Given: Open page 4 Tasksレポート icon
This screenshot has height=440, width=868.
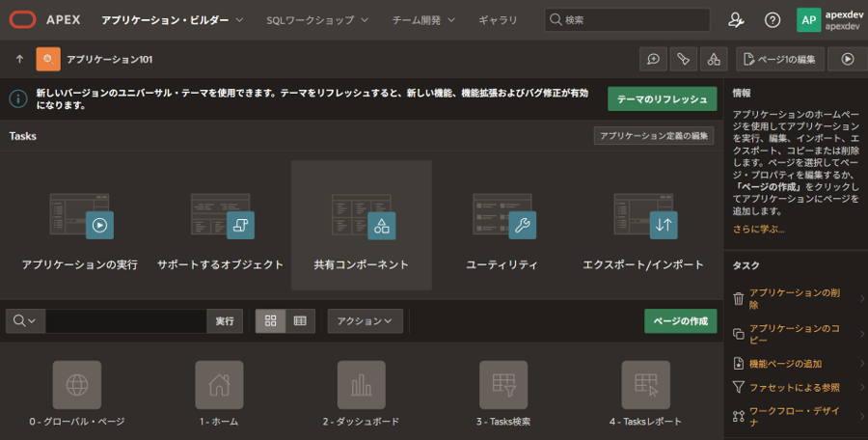Looking at the screenshot, I should pos(646,385).
